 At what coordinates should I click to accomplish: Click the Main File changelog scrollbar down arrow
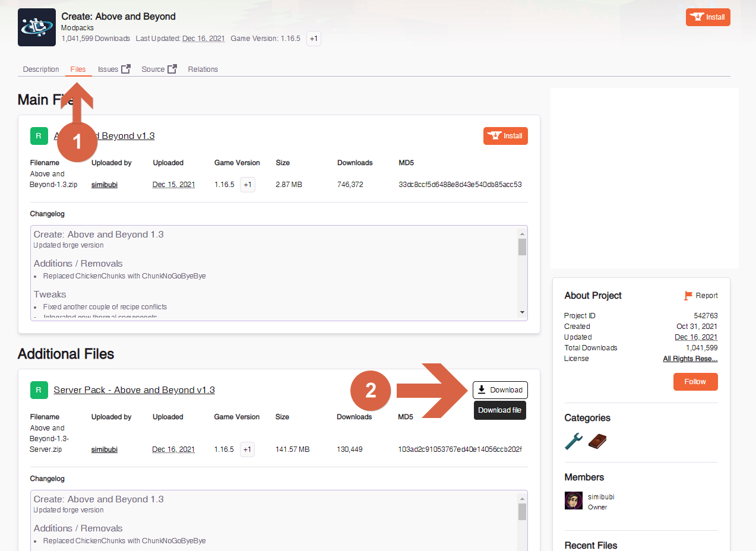523,312
